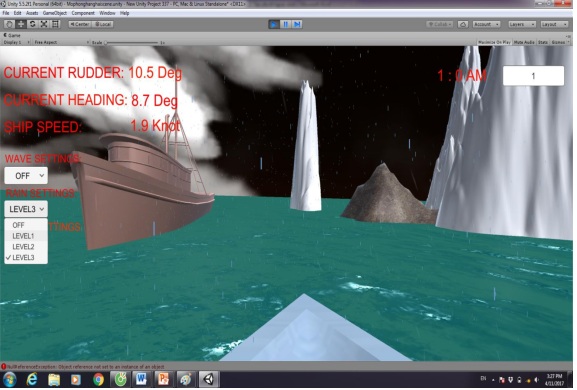Open the Layers dropdown
The image size is (577, 390).
coord(522,24)
